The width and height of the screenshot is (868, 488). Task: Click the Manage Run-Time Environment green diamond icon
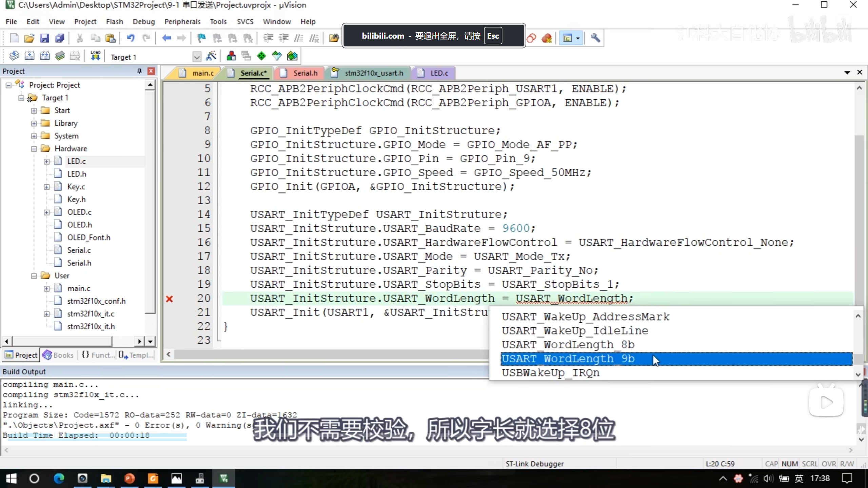(261, 56)
